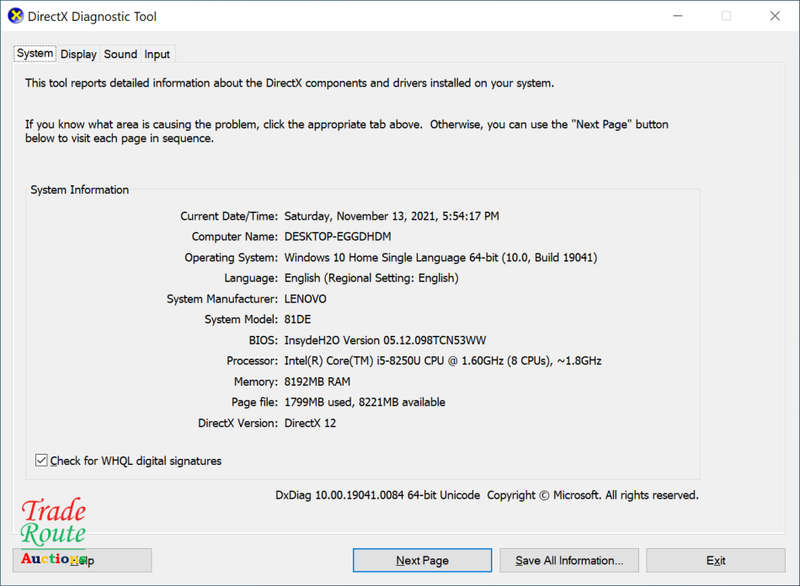Select the computer name DESKTOP-EGGDHDM
The image size is (800, 586).
pyautogui.click(x=338, y=237)
